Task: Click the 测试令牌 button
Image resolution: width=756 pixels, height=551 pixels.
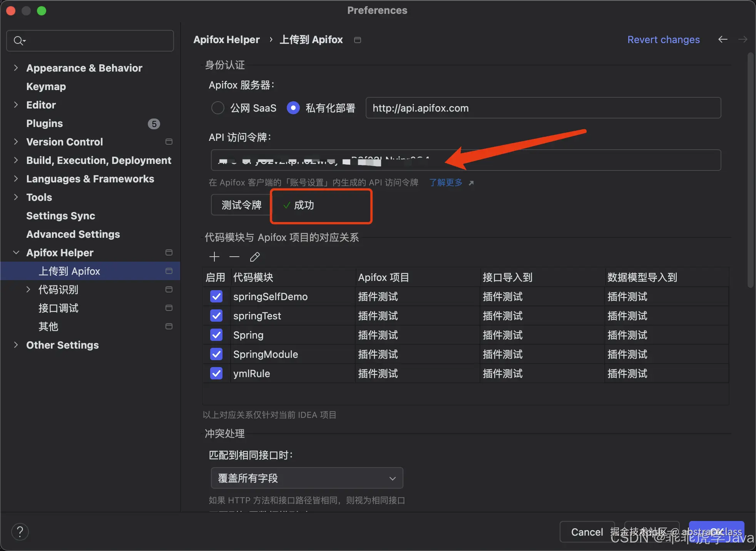Action: pyautogui.click(x=241, y=205)
